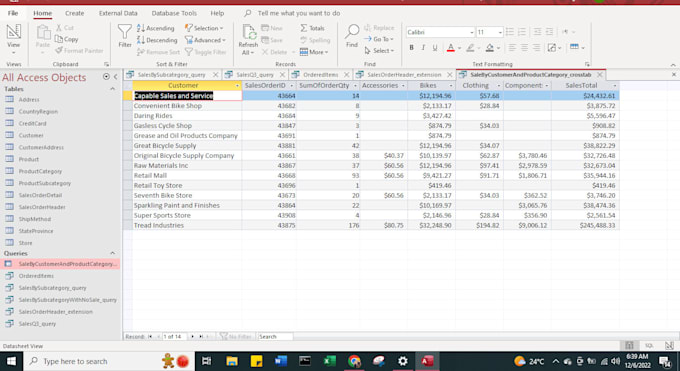Click bullets list icon
680x371 pixels.
[510, 32]
